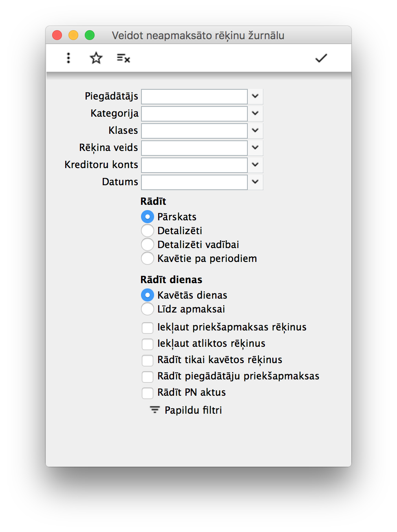Click the Papildu filtri filter icon

[x=154, y=410]
